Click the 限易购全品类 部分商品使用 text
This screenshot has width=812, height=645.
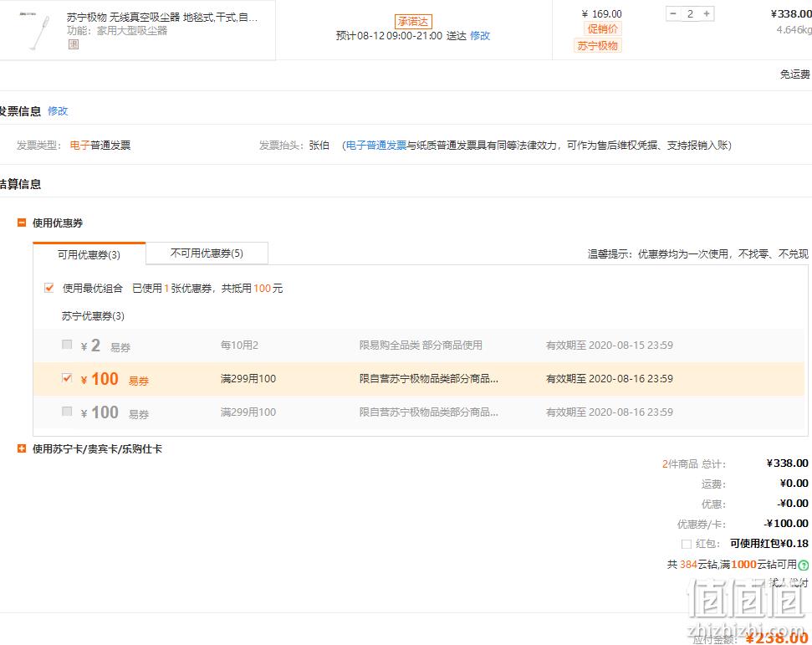click(x=421, y=345)
